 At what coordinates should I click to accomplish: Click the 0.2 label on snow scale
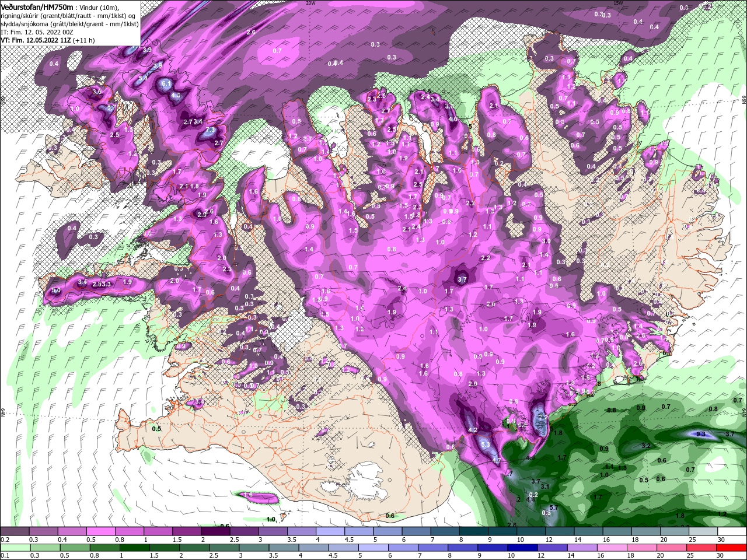coord(5,540)
